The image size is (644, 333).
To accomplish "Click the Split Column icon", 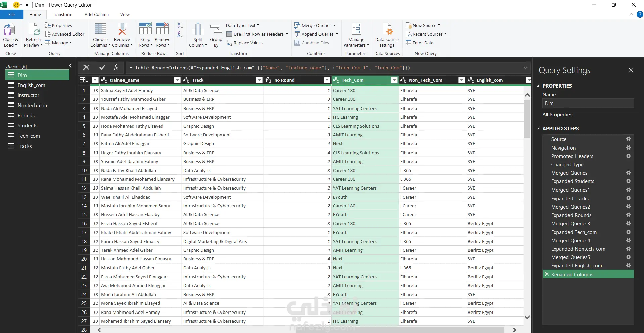I will [x=198, y=29].
